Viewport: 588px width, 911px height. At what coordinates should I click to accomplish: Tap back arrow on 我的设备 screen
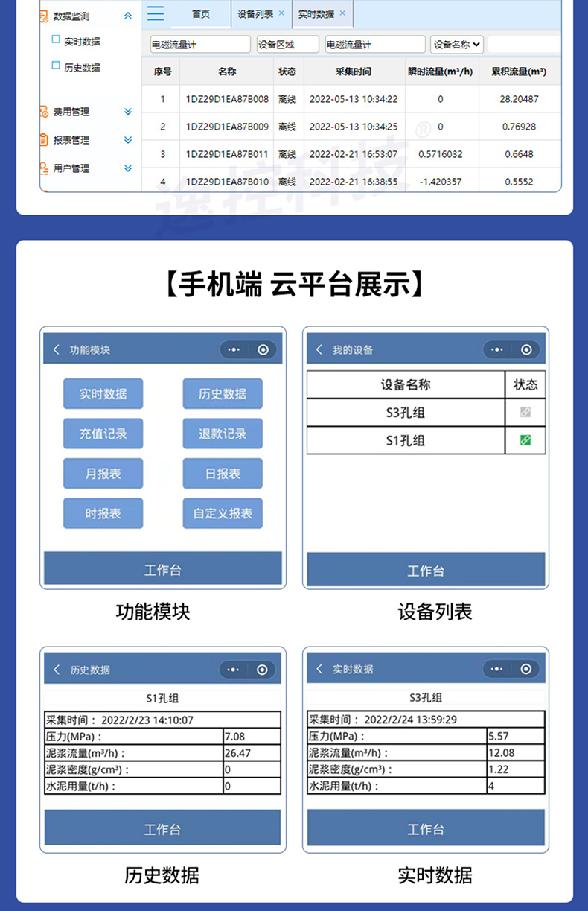click(x=319, y=349)
